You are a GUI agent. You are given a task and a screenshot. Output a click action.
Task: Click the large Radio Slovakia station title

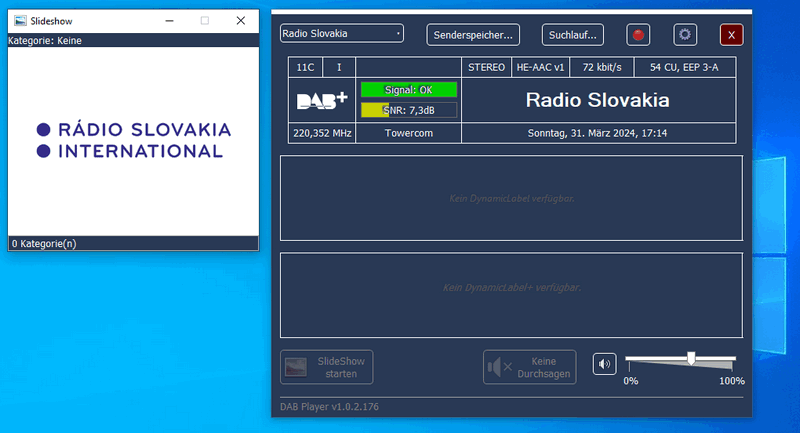tap(597, 100)
